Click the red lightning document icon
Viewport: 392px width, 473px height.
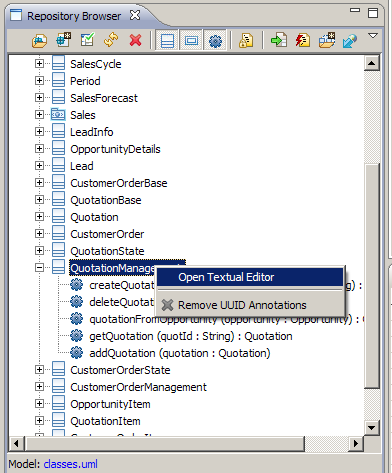click(x=303, y=40)
